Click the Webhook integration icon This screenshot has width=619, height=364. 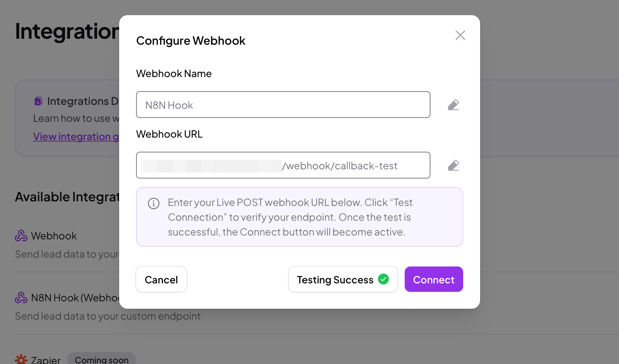tap(21, 236)
